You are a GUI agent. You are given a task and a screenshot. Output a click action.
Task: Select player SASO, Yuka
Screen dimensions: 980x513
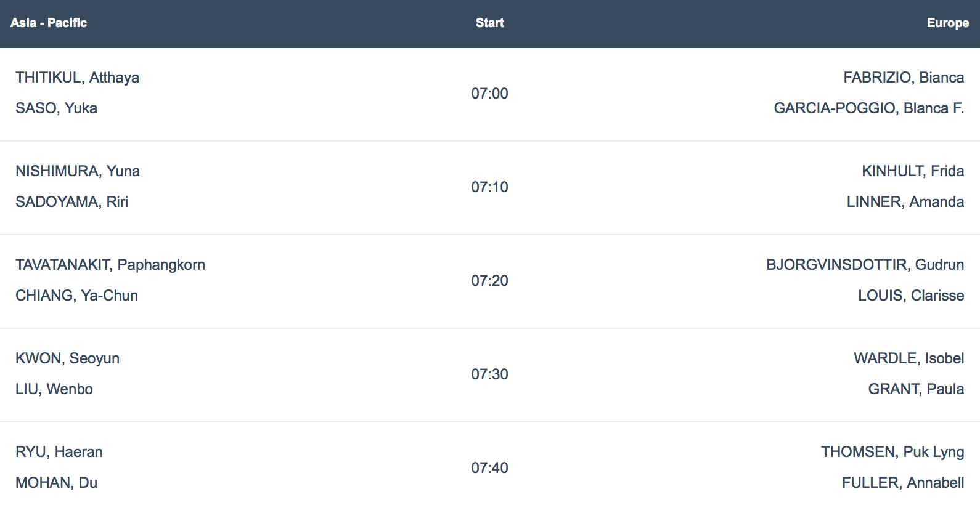tap(57, 108)
